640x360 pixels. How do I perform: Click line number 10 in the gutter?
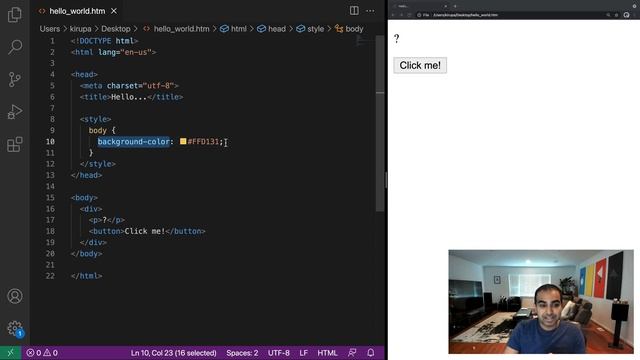tap(50, 141)
